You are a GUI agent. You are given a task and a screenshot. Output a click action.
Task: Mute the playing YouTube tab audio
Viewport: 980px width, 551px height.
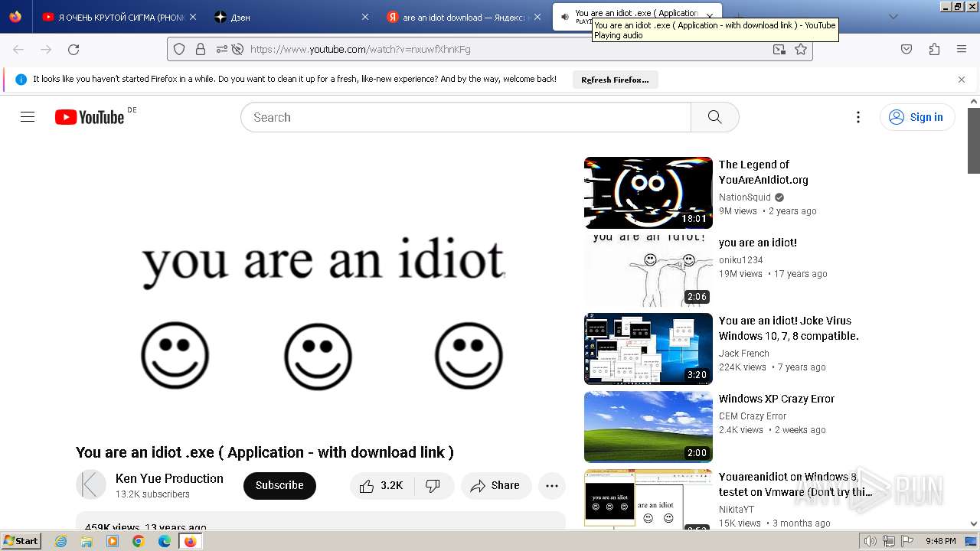pos(564,17)
